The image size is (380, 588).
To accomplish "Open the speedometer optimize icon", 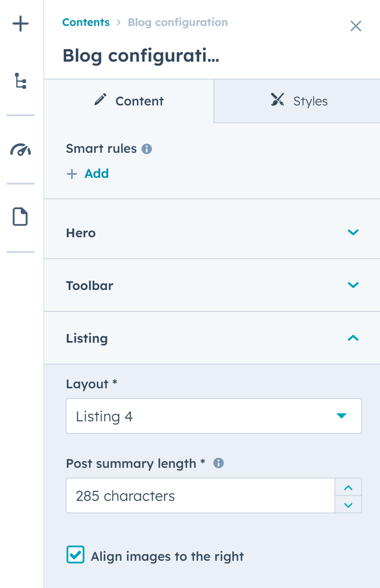I will [21, 149].
